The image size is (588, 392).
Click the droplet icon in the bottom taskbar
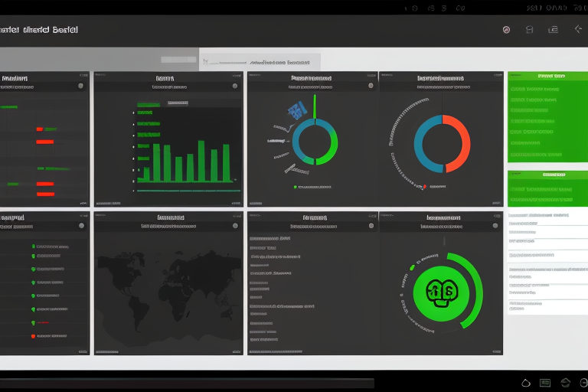coord(525,382)
